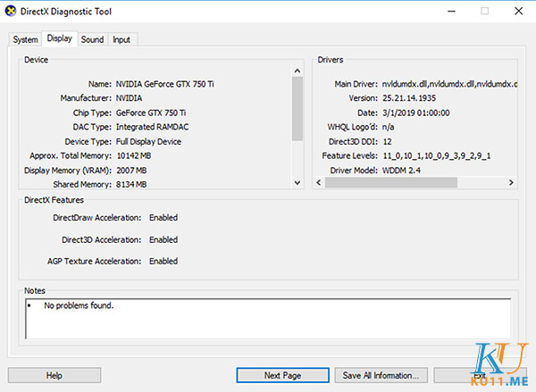Click the Drivers panel scroll right arrow

pos(513,184)
